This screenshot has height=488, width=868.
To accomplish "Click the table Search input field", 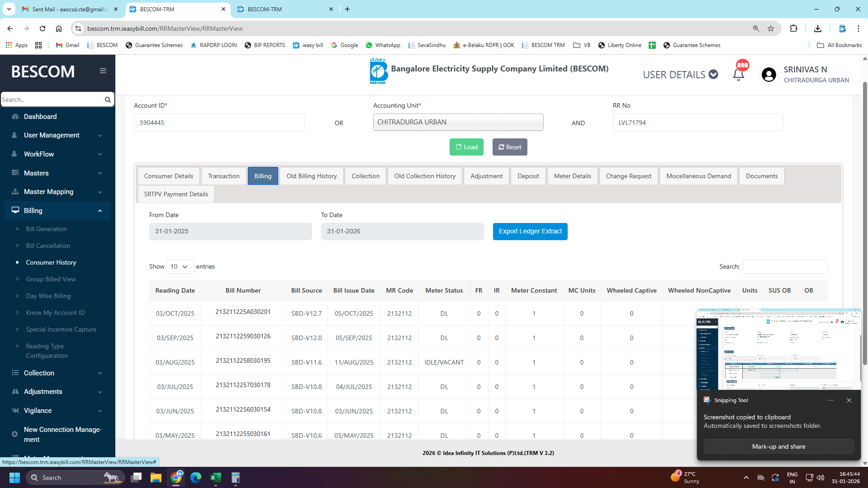I will [785, 266].
